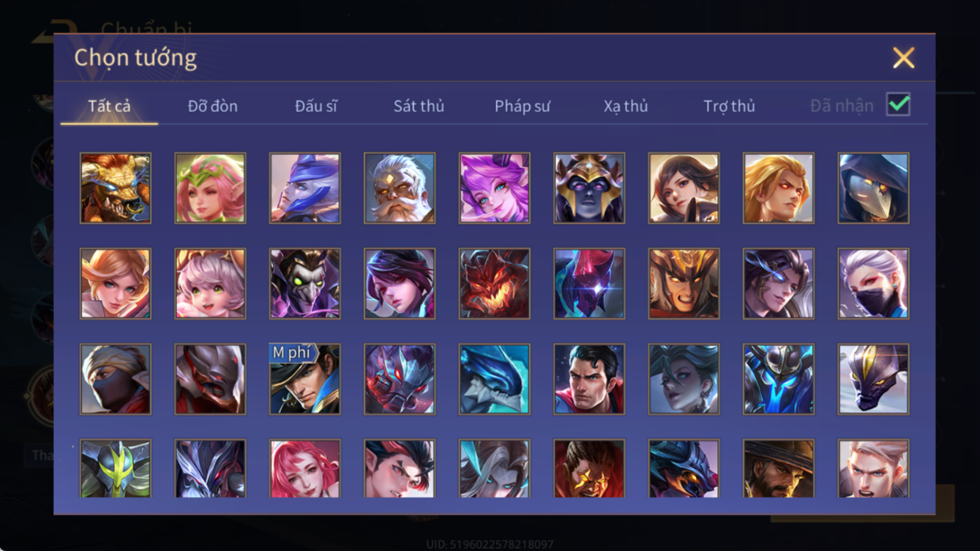Select the pink-haired green-crown girl hero
The height and width of the screenshot is (551, 980).
pos(210,188)
